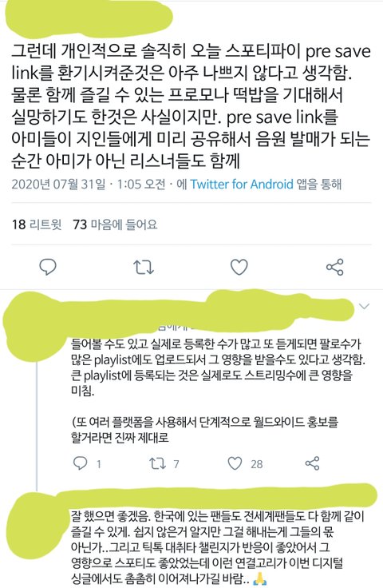Open the Twitter for Android source link

pyautogui.click(x=242, y=184)
